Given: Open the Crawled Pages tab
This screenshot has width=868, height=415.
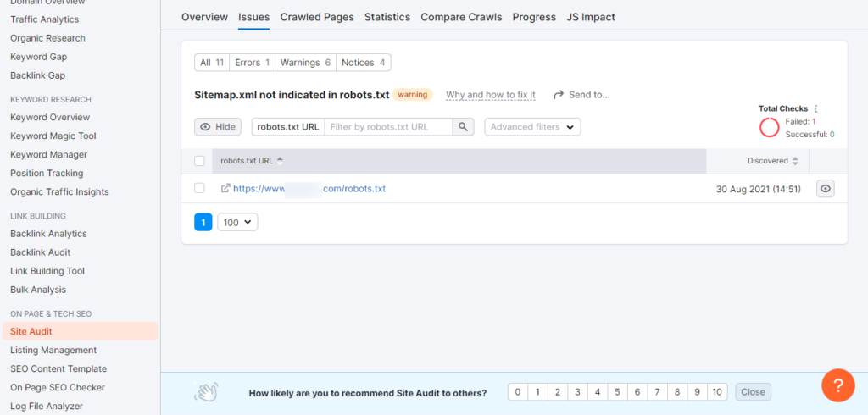Looking at the screenshot, I should [x=317, y=17].
